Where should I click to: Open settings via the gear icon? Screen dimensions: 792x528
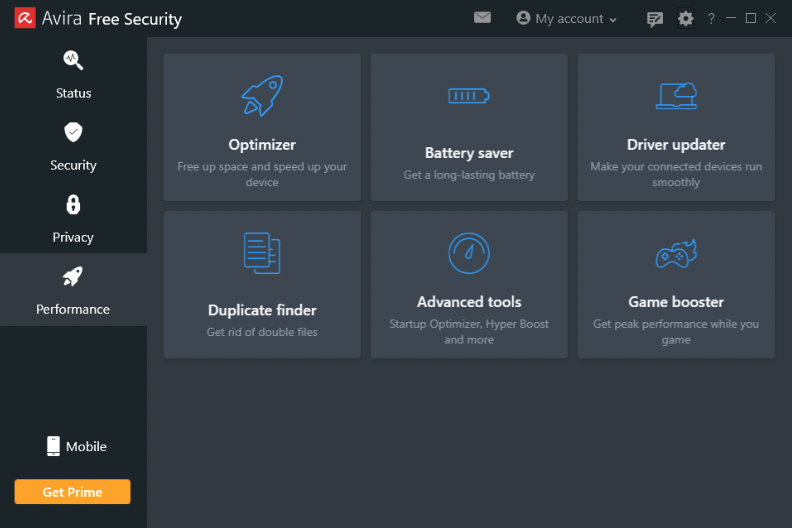(x=685, y=19)
